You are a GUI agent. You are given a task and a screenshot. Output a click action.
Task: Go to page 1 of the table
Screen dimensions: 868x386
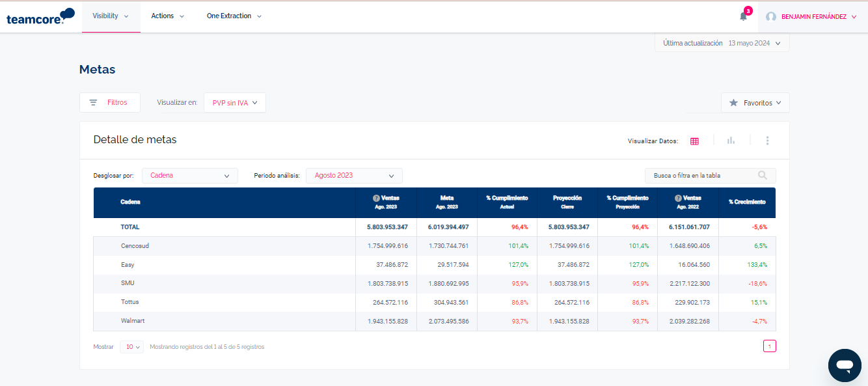pos(769,346)
